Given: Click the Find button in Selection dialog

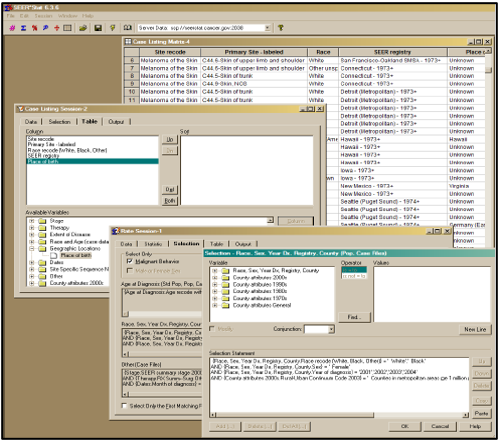Looking at the screenshot, I should coord(354,317).
